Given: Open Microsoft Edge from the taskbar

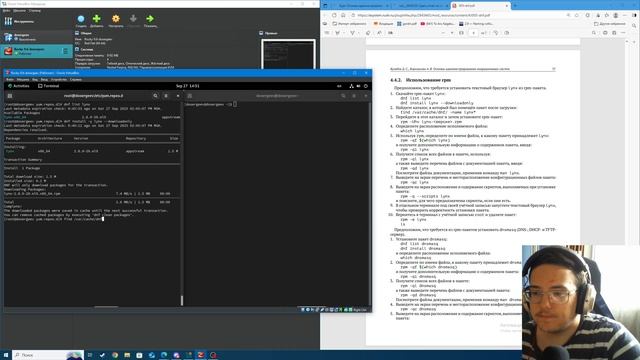Looking at the screenshot, I should (164, 355).
